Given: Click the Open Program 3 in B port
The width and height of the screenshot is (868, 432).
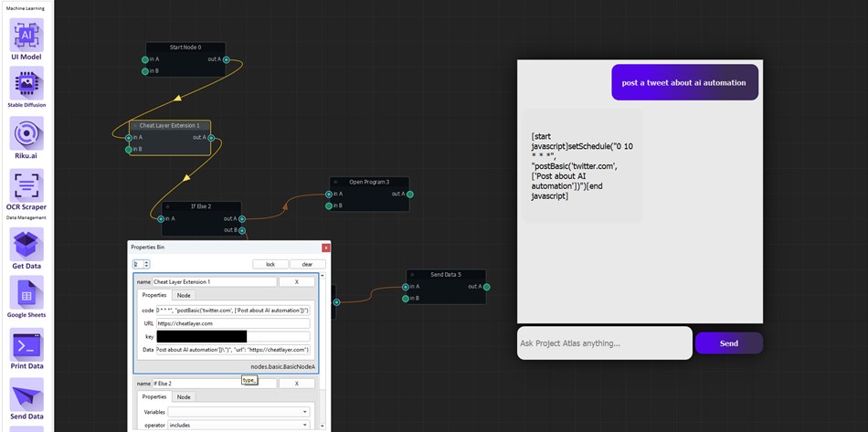Looking at the screenshot, I should coord(329,205).
